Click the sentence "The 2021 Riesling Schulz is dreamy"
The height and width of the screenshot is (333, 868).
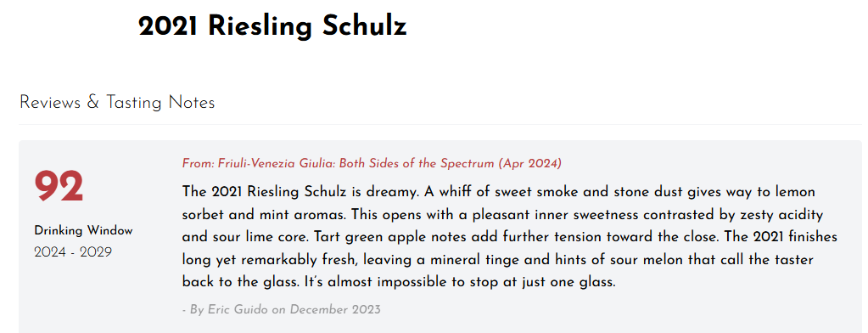coord(299,192)
